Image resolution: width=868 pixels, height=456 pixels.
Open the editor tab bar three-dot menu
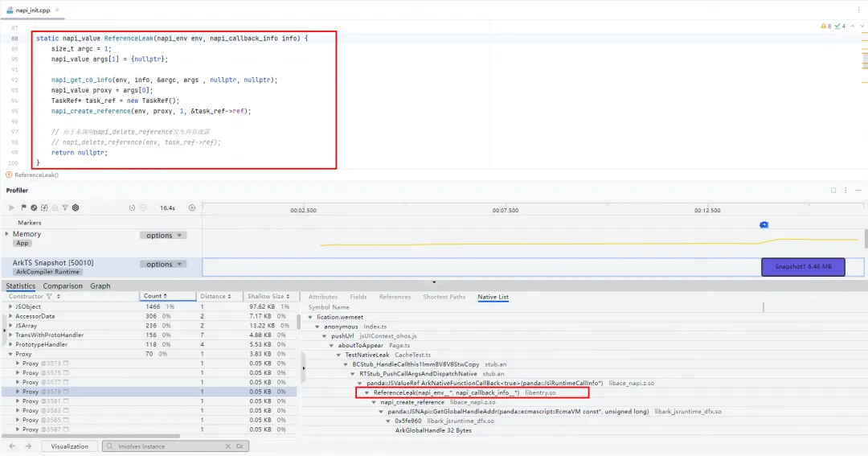(858, 10)
